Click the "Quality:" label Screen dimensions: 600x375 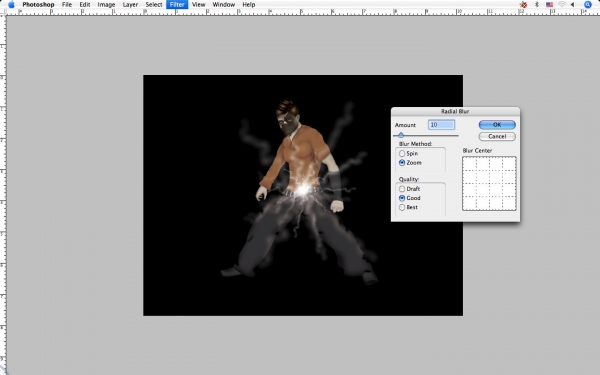coord(409,179)
